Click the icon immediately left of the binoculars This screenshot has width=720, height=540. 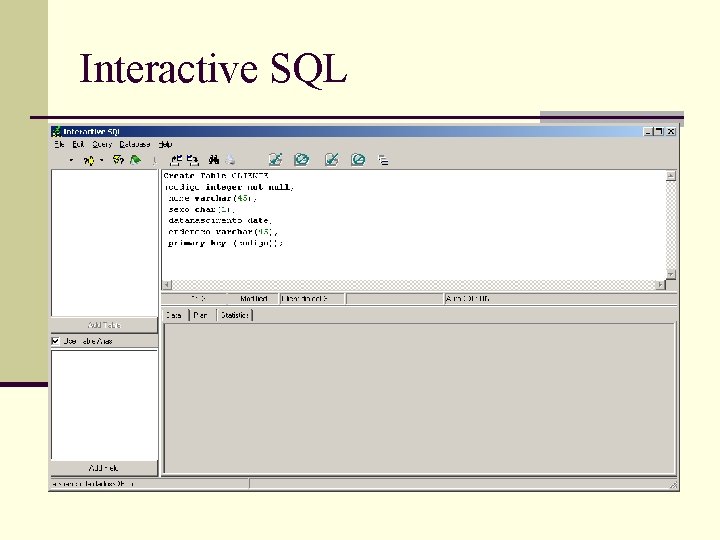pyautogui.click(x=193, y=160)
